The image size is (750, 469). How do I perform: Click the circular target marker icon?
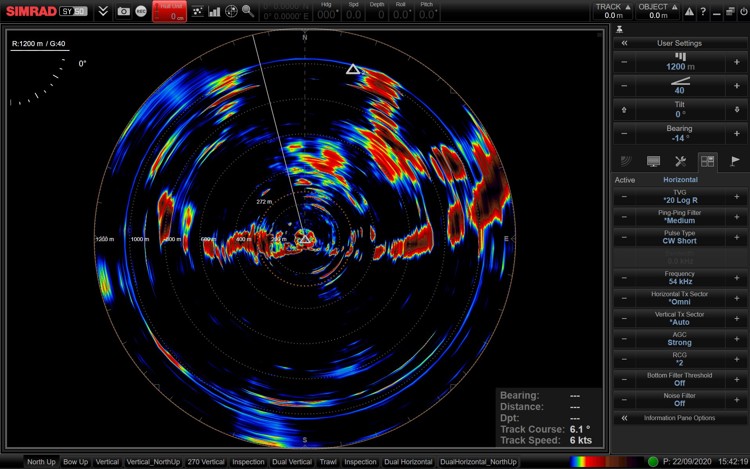(232, 12)
